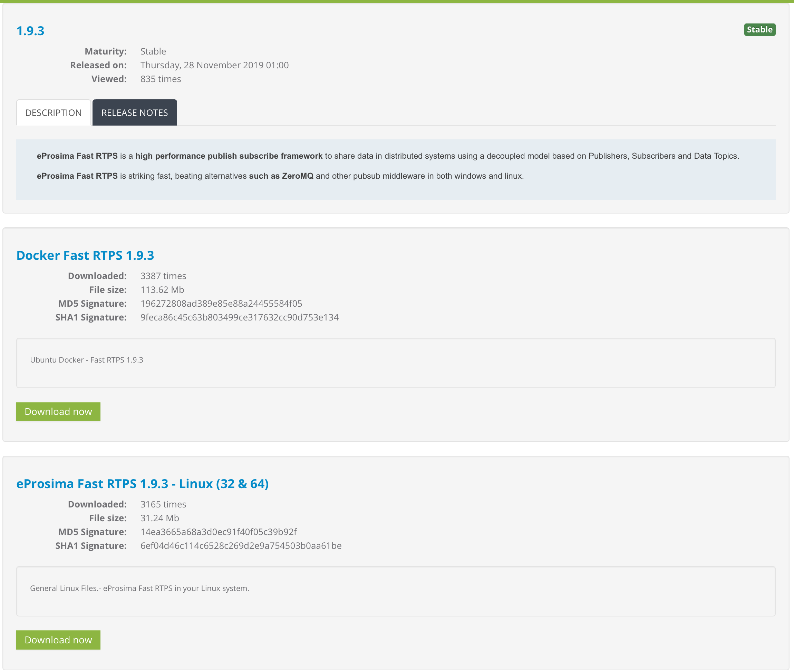
Task: Select the '835 times' viewed value
Action: click(161, 79)
